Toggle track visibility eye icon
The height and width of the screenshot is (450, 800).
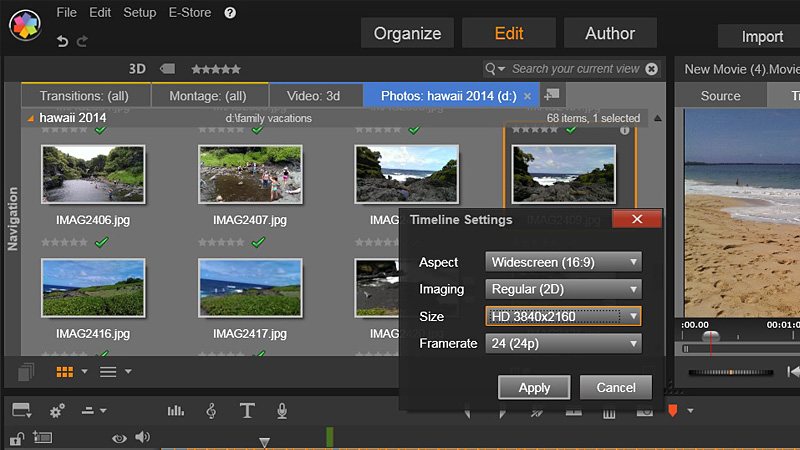coord(119,437)
